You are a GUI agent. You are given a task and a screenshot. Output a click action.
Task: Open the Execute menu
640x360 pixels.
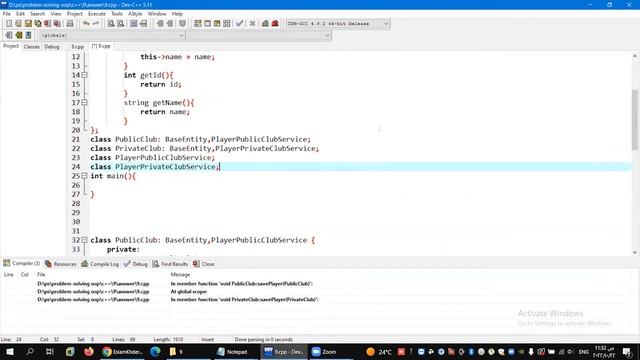(97, 14)
